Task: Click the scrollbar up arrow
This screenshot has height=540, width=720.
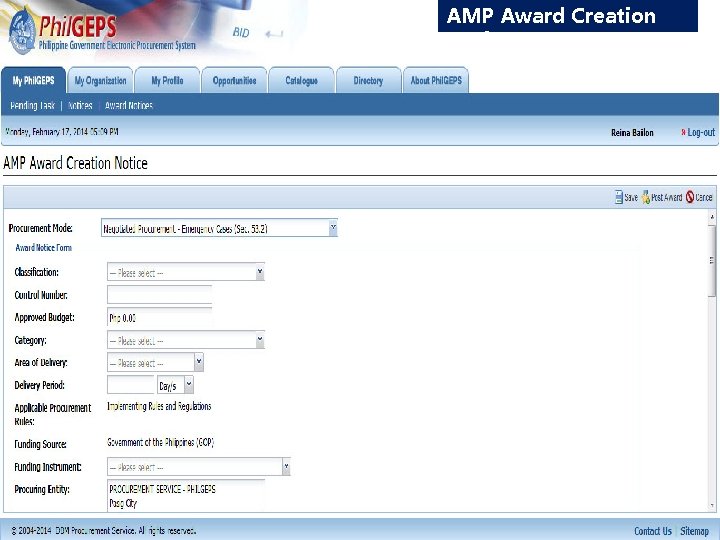Action: tap(712, 219)
